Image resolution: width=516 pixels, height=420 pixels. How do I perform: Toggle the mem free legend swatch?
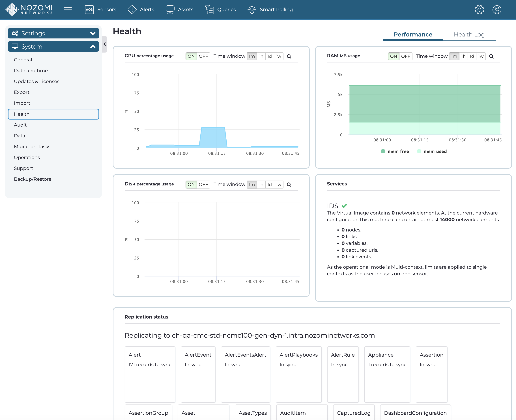(383, 151)
